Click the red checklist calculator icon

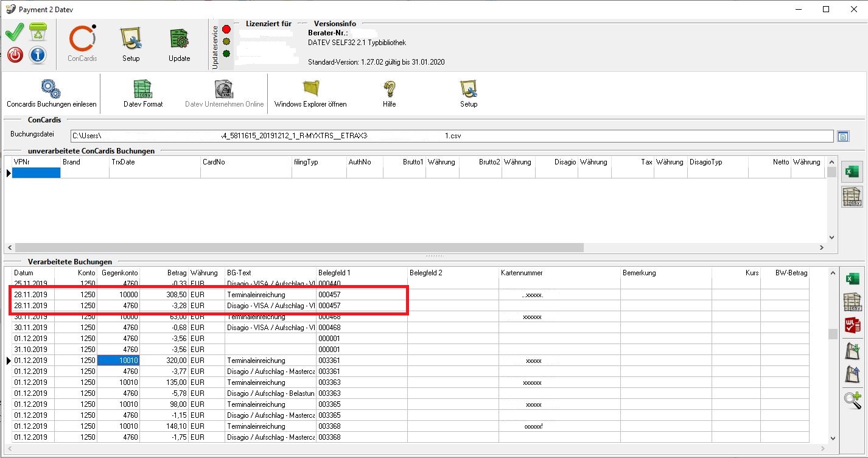(x=852, y=326)
